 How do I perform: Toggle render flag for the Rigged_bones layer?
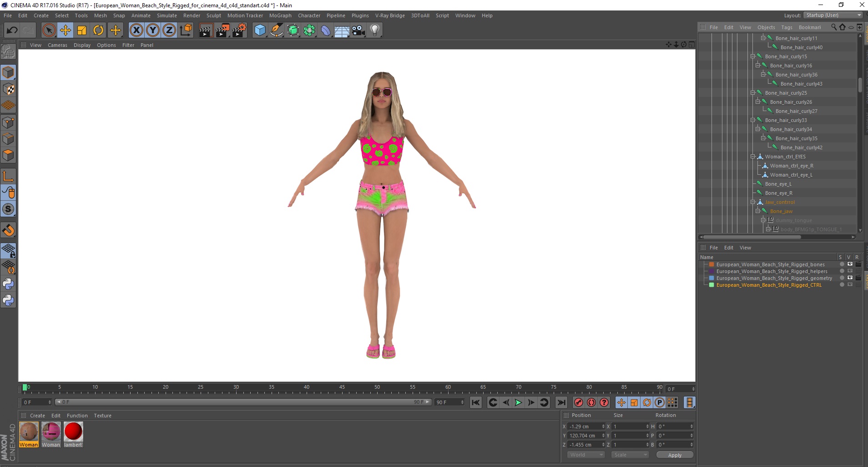pos(858,264)
